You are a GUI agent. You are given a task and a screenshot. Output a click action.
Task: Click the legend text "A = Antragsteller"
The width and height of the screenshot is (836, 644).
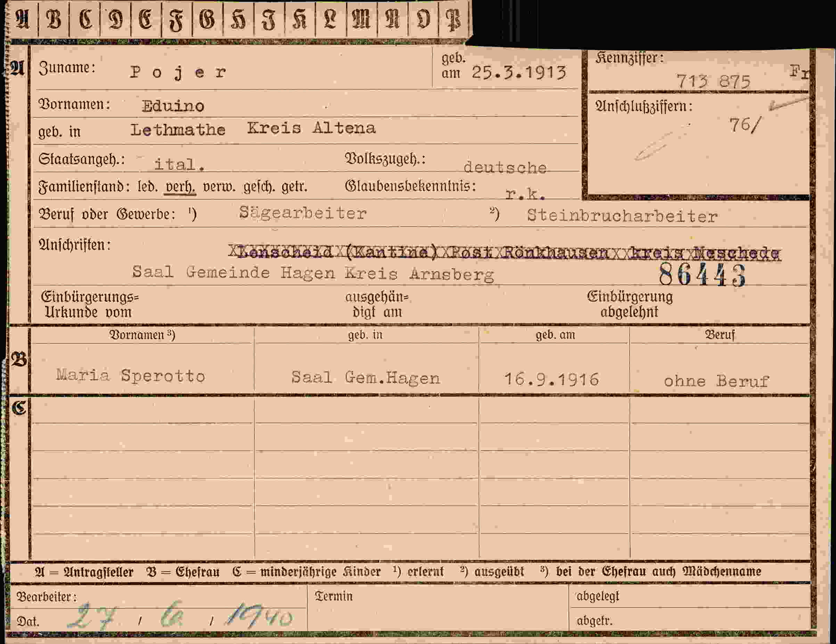(84, 572)
